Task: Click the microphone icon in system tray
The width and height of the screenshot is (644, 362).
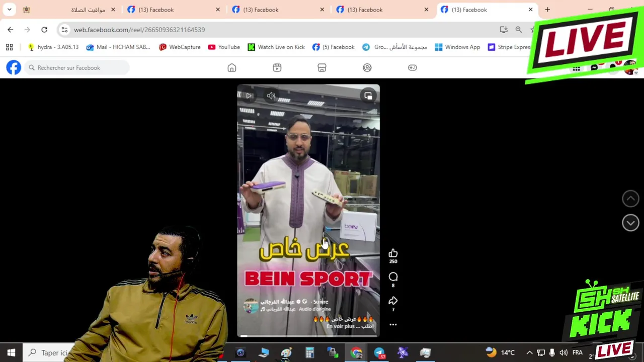Action: [552, 353]
